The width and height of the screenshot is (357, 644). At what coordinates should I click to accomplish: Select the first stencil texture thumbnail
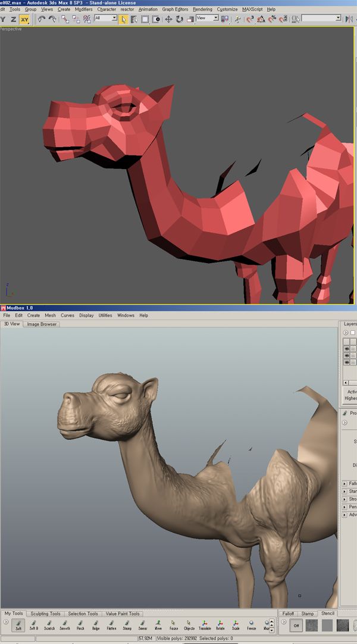pos(312,626)
